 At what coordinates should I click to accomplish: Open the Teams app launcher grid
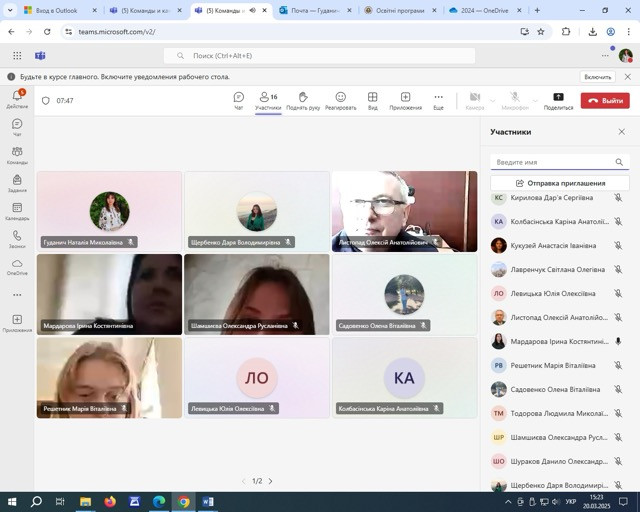coord(17,56)
